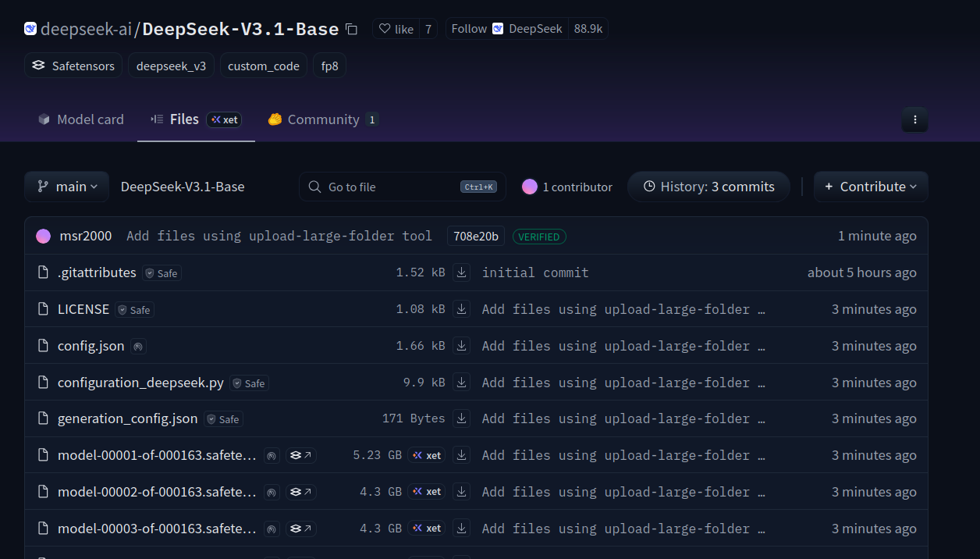Open generation_config.json file
The height and width of the screenshot is (559, 980).
tap(128, 418)
